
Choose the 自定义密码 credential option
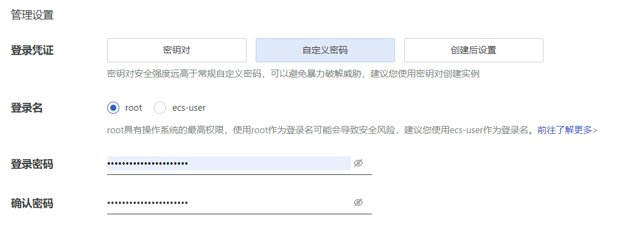[x=325, y=50]
